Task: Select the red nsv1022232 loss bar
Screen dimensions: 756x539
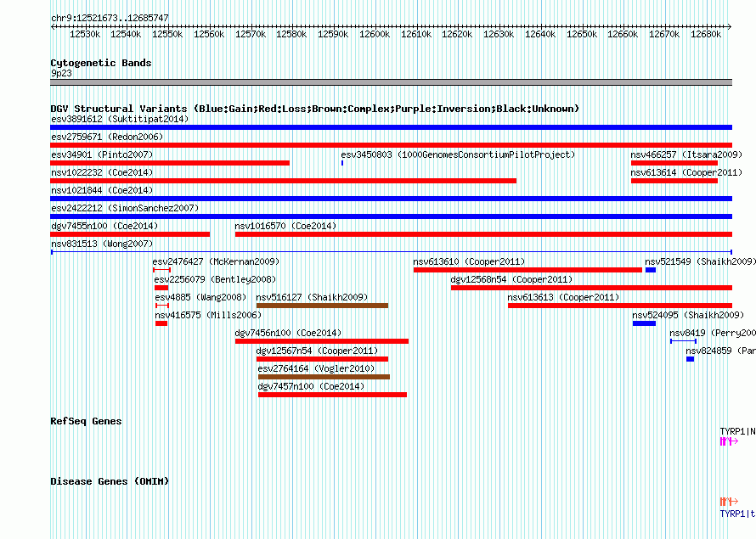Action: [284, 181]
